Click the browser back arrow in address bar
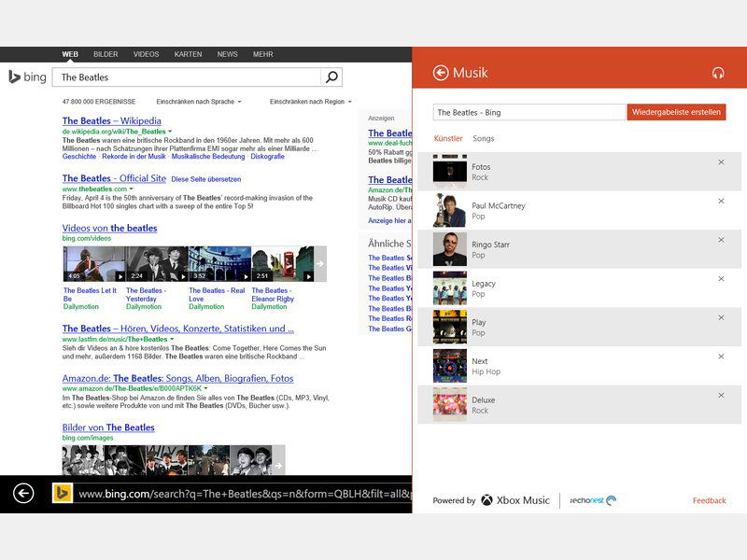747x560 pixels. pos(23,494)
